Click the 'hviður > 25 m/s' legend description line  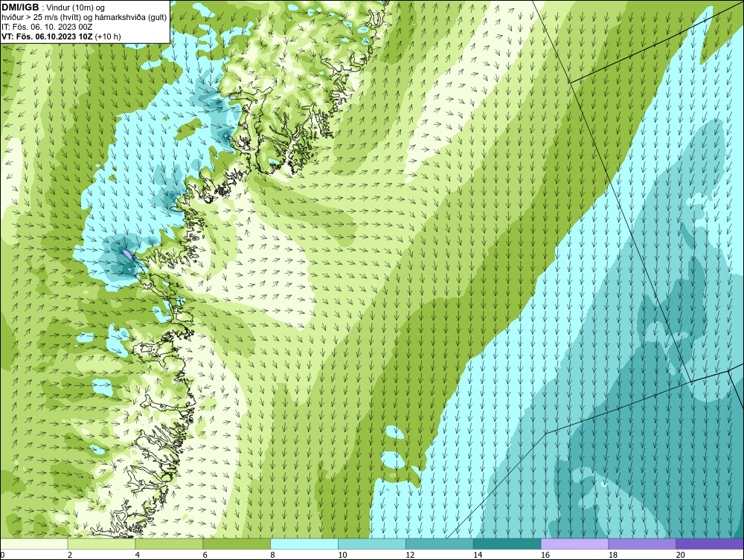(x=84, y=18)
